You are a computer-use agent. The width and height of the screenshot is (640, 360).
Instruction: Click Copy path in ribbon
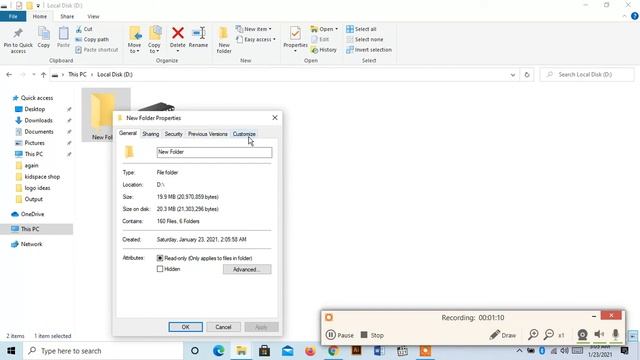click(x=92, y=40)
